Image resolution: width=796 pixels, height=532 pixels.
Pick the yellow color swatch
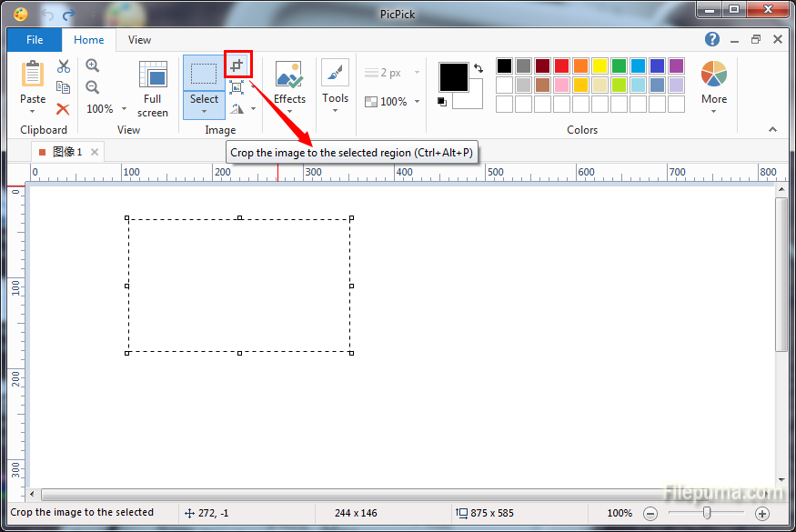(x=600, y=65)
